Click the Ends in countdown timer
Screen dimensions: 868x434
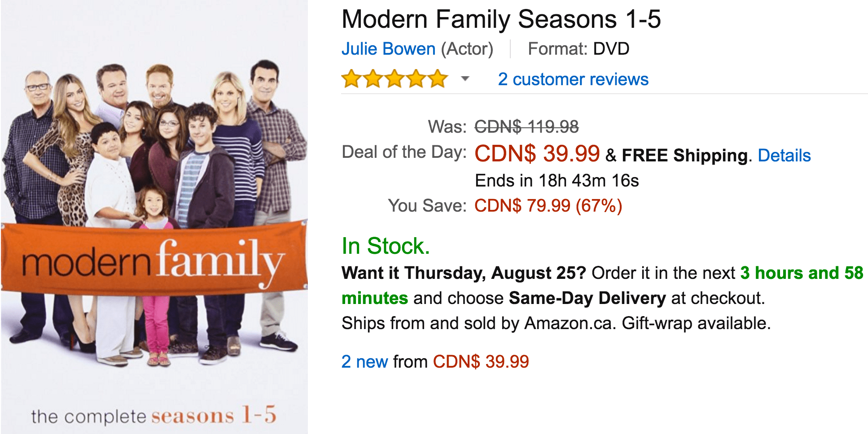click(x=557, y=181)
